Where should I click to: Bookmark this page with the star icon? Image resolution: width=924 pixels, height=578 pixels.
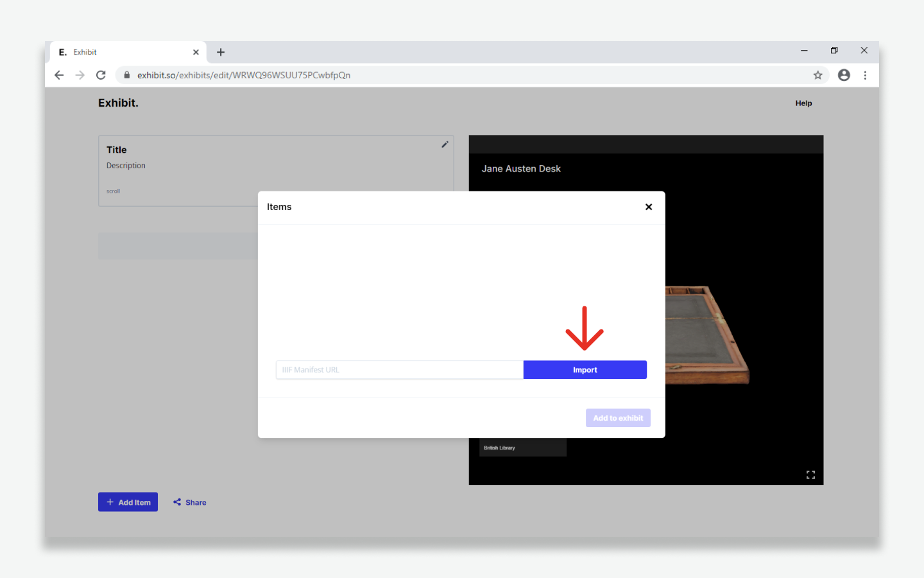[x=817, y=75]
